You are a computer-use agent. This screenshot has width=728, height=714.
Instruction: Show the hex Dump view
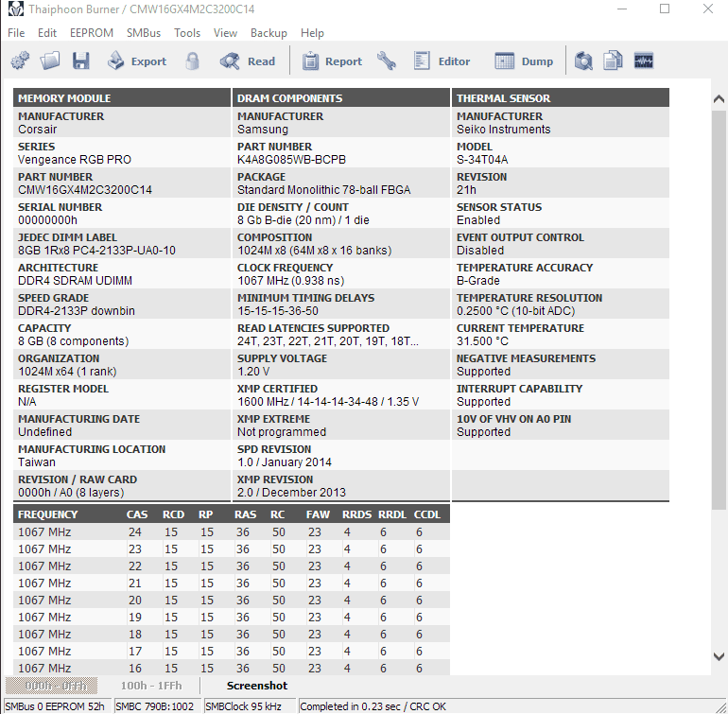coord(524,61)
